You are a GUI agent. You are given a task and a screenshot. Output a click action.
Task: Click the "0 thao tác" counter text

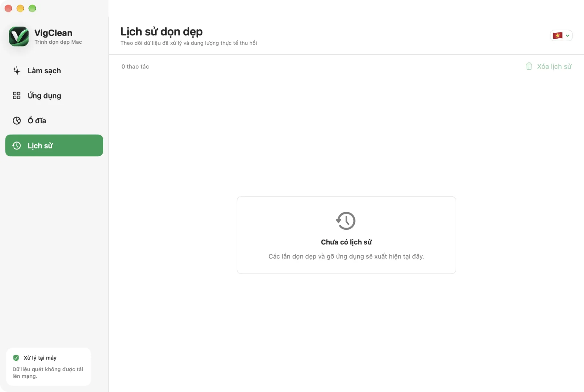tap(135, 66)
